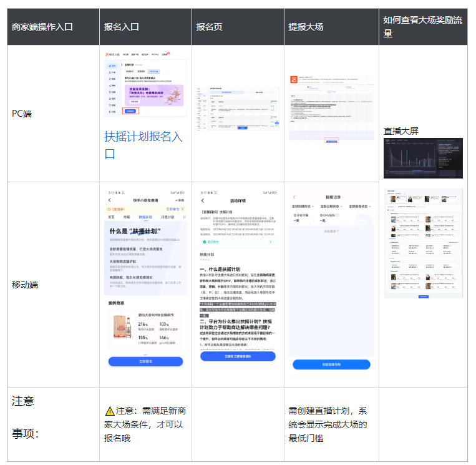Click the 一、什么是扶摇计划 heading

click(x=220, y=269)
